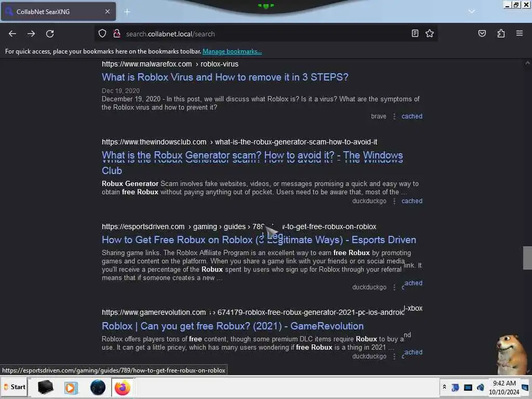Open options dots for thewindowsclub result
532x399 pixels.
[394, 201]
